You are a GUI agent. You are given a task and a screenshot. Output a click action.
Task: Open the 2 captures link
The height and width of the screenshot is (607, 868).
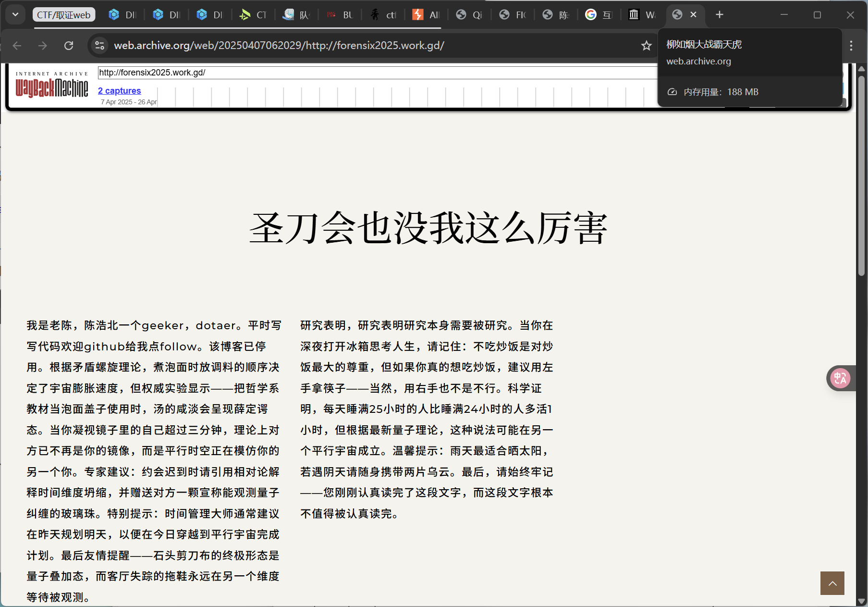(x=120, y=91)
